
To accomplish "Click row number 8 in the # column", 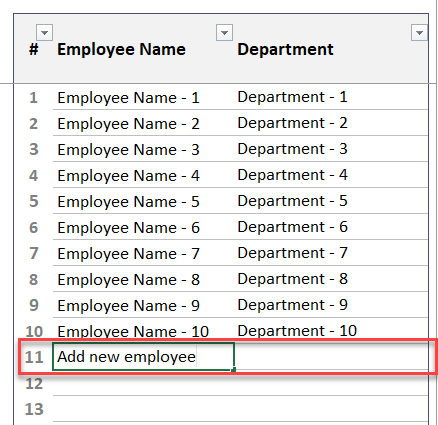I will [x=34, y=280].
